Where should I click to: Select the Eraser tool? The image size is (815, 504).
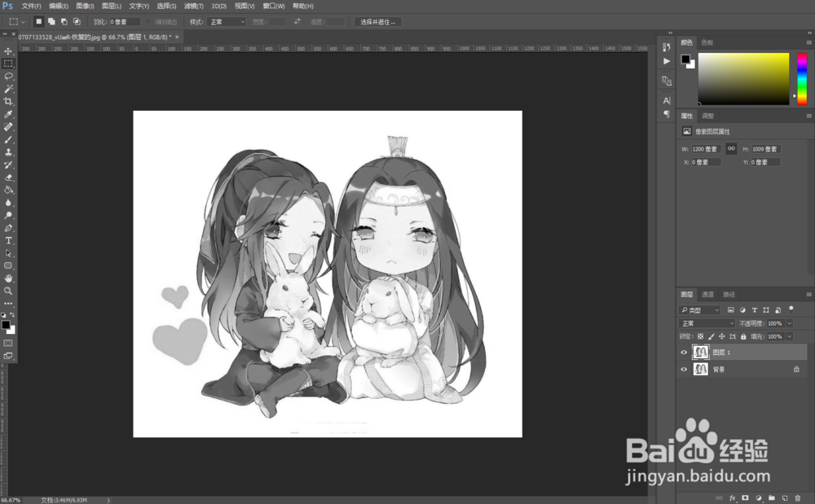(8, 177)
